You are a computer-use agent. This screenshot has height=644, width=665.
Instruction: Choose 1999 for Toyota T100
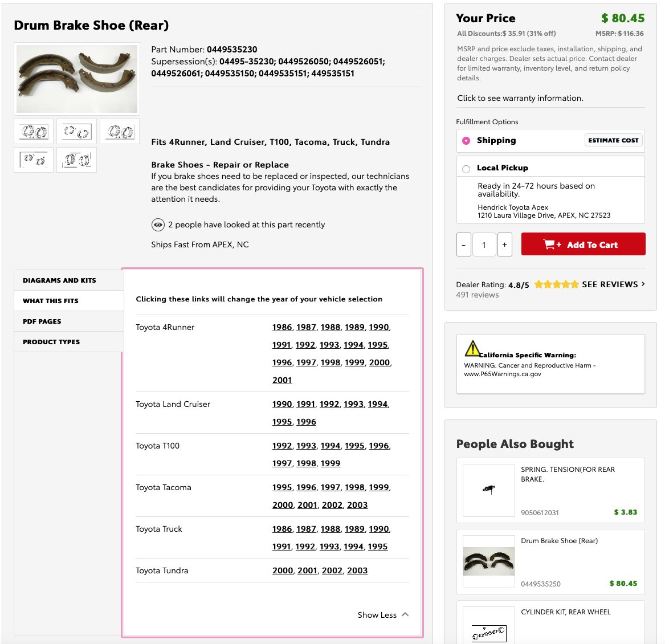click(331, 463)
